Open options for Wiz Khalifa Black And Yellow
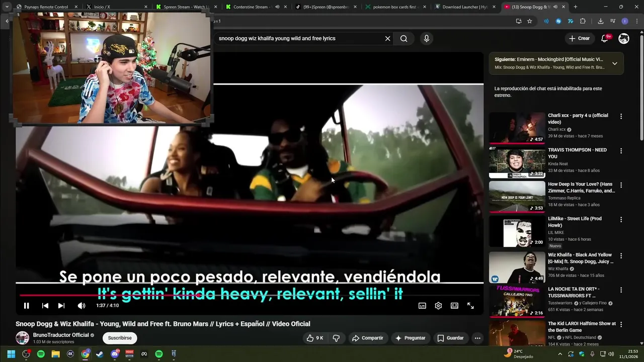 621,255
